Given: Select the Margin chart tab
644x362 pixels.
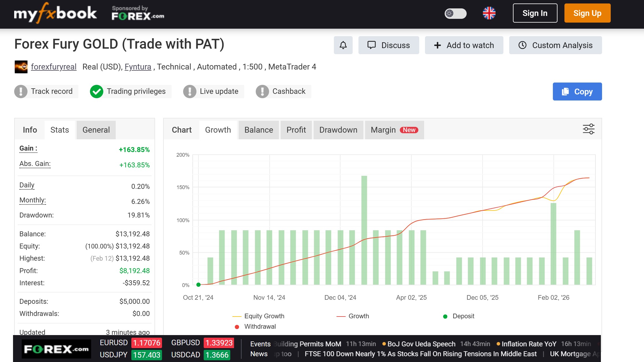Looking at the screenshot, I should (394, 130).
